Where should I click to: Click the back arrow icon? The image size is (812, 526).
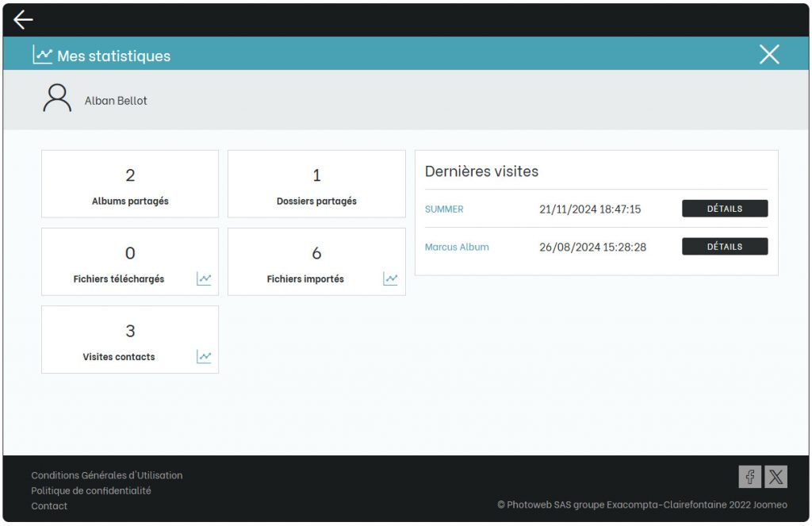point(23,20)
